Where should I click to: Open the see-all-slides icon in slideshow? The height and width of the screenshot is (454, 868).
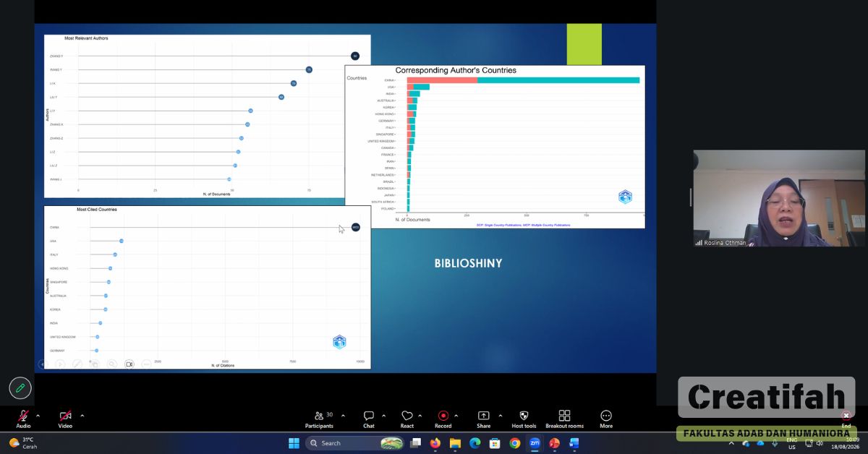(x=95, y=364)
